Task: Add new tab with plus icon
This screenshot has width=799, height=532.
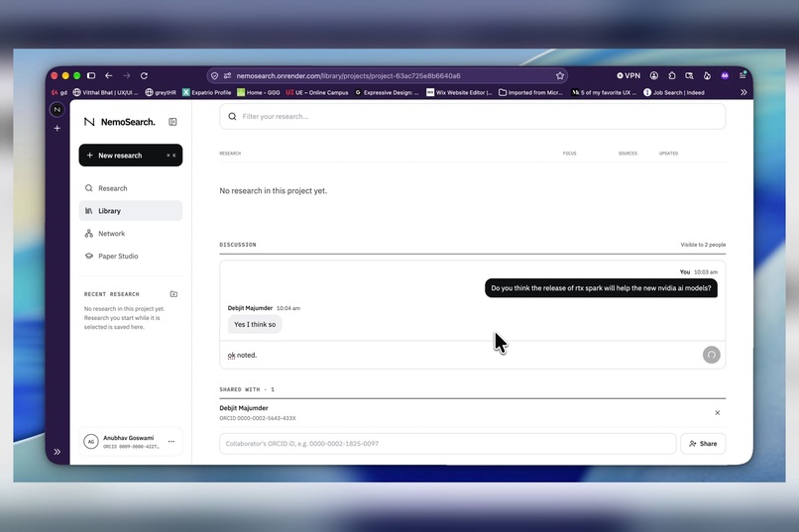Action: pyautogui.click(x=57, y=128)
